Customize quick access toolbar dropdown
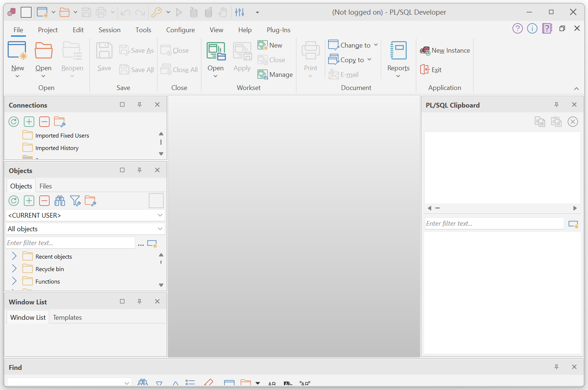 257,12
